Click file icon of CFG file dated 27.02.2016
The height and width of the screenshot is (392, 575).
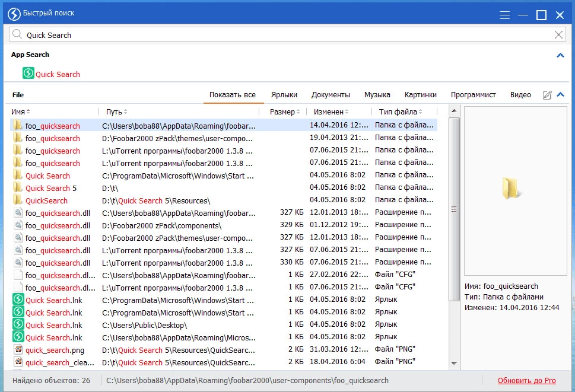point(18,275)
